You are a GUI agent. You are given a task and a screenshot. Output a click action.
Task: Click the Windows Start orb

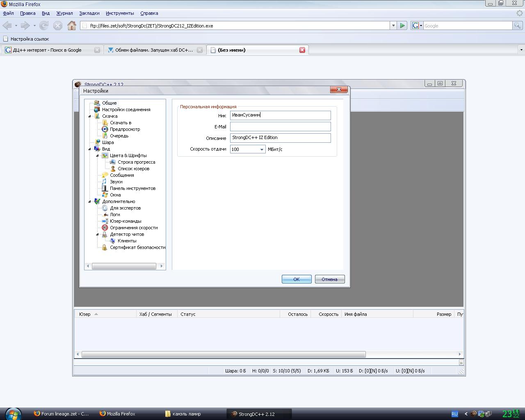click(13, 413)
